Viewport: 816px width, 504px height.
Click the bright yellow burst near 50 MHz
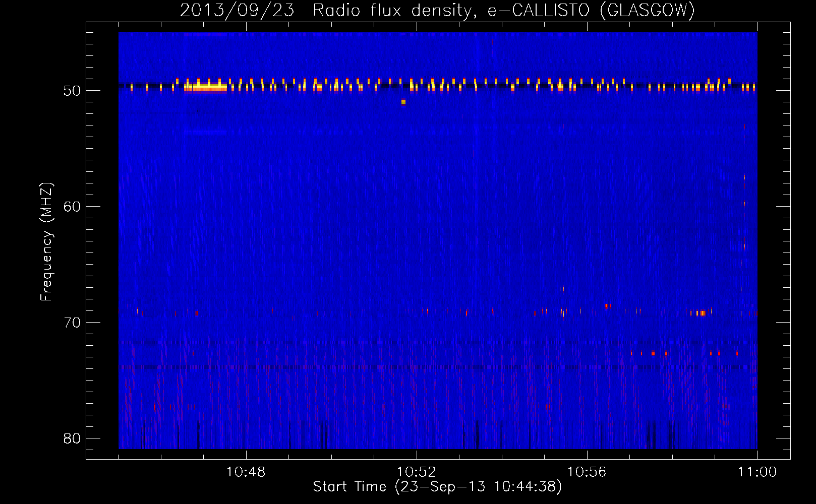pyautogui.click(x=206, y=87)
